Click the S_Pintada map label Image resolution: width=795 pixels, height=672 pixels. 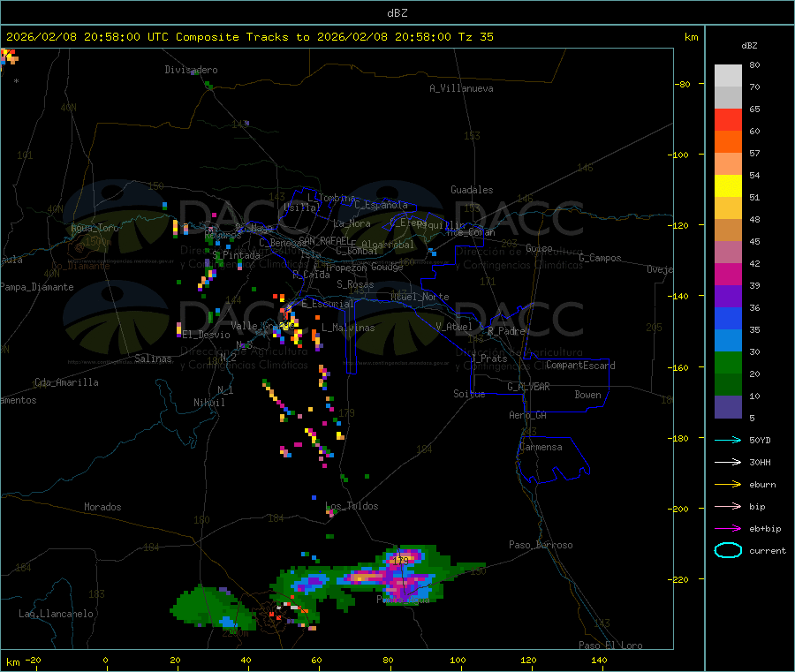click(x=236, y=255)
